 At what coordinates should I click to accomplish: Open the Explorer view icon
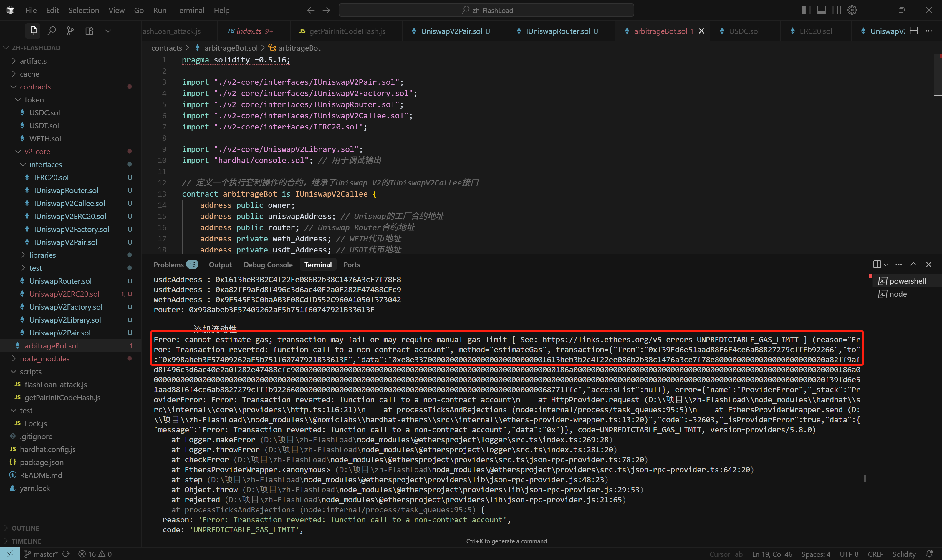pyautogui.click(x=32, y=31)
